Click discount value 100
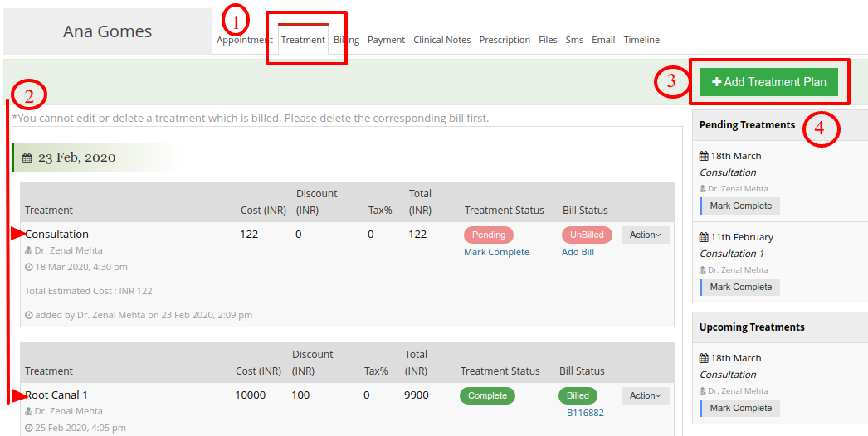Viewport: 868px width, 436px height. [300, 395]
